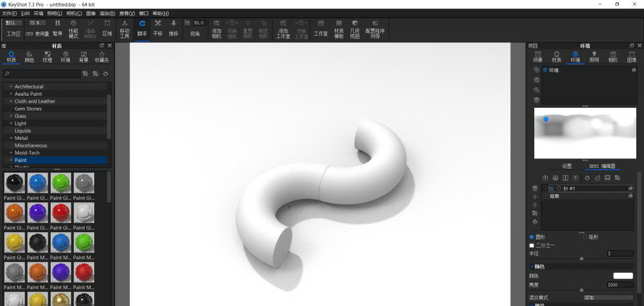Viewport: 644px width, 306px height.
Task: Collapse the 颜色 color section
Action: 531,267
